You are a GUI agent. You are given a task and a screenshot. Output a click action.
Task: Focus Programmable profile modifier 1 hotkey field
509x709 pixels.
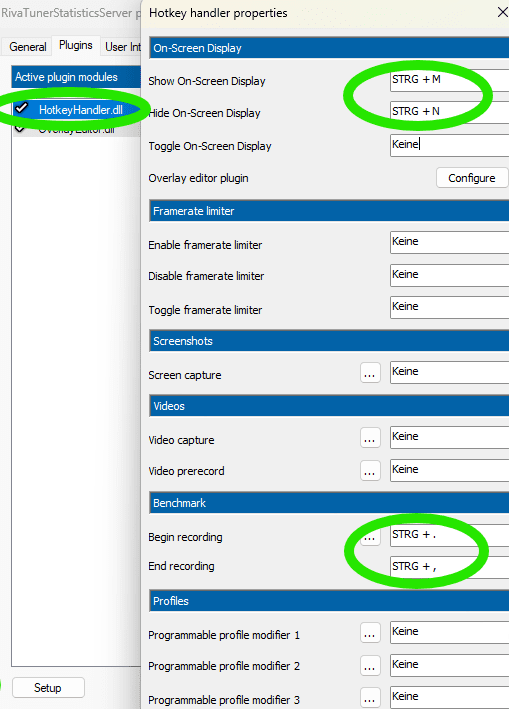(x=449, y=632)
